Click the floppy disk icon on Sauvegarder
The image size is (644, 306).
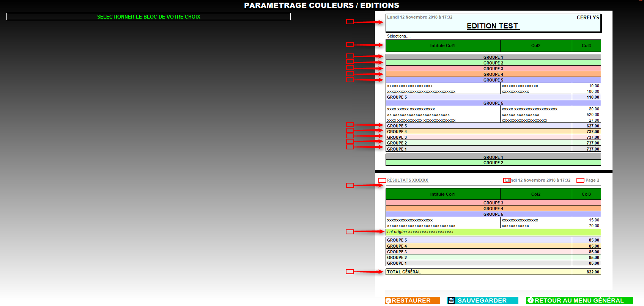click(x=451, y=300)
